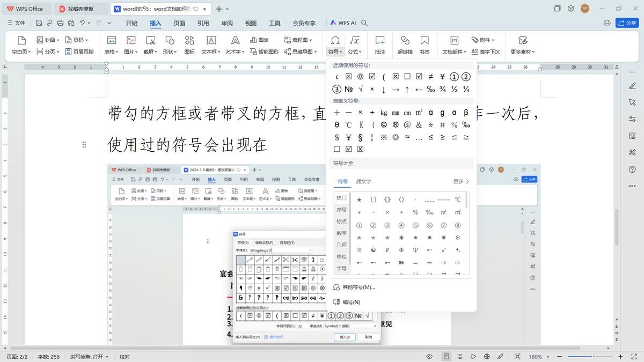
Task: Switch to outline view in status bar
Action: pos(460,357)
